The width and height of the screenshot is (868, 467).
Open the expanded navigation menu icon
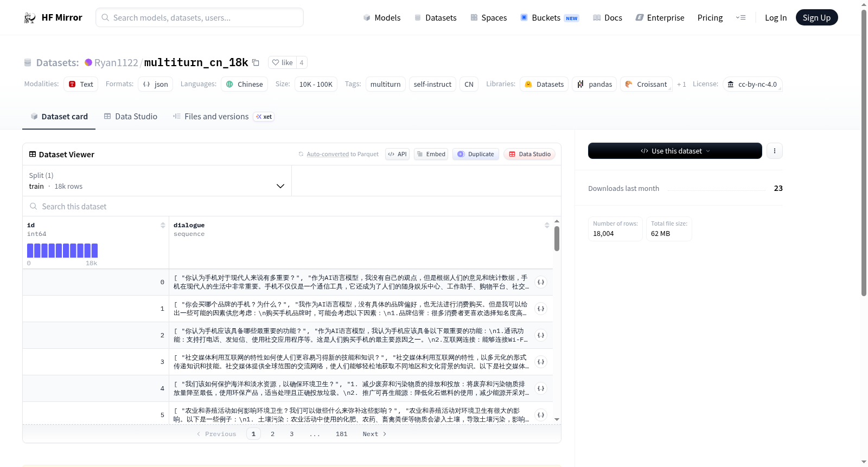741,17
